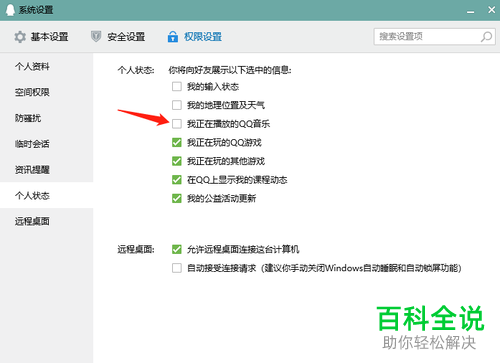Switch to the 安全设置 tab
This screenshot has width=500, height=363.
[x=118, y=37]
